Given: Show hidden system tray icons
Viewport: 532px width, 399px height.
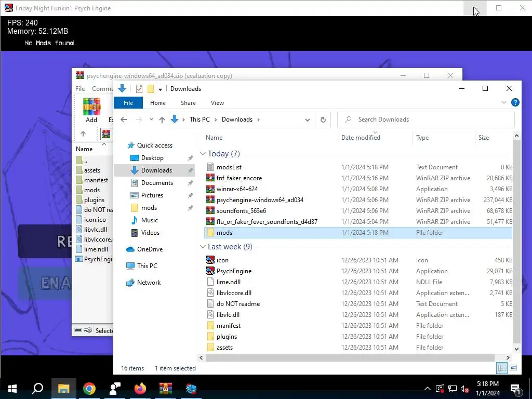Looking at the screenshot, I should 428,389.
